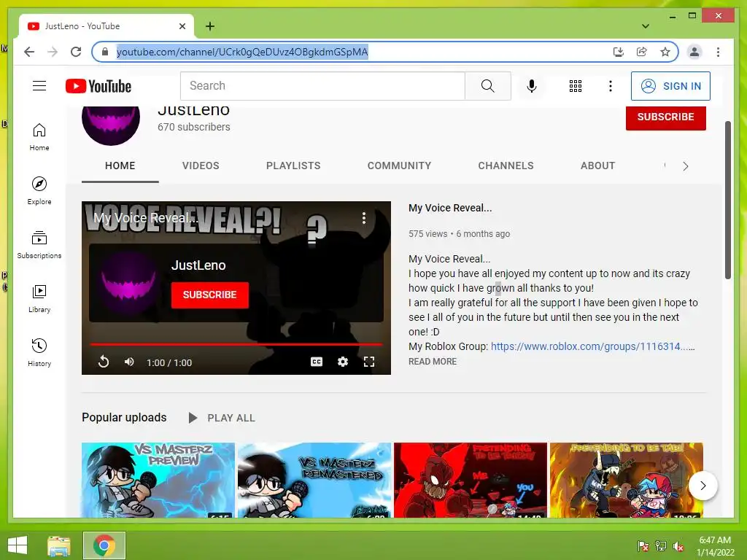Click the JustLeno channel avatar
Image resolution: width=747 pixels, height=560 pixels.
pyautogui.click(x=111, y=125)
